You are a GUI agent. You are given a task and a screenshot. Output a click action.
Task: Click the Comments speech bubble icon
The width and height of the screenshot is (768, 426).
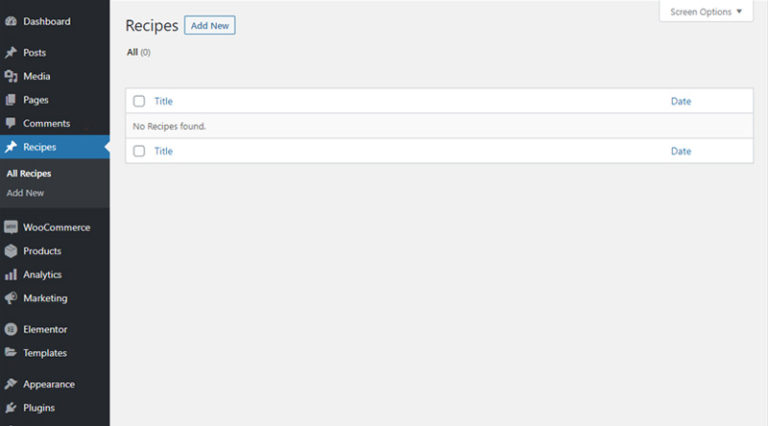pyautogui.click(x=10, y=124)
